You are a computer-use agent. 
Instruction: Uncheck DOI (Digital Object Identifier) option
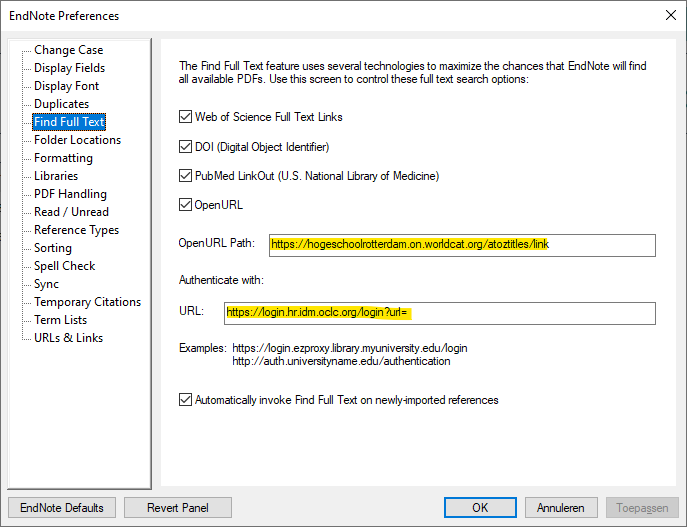[185, 147]
